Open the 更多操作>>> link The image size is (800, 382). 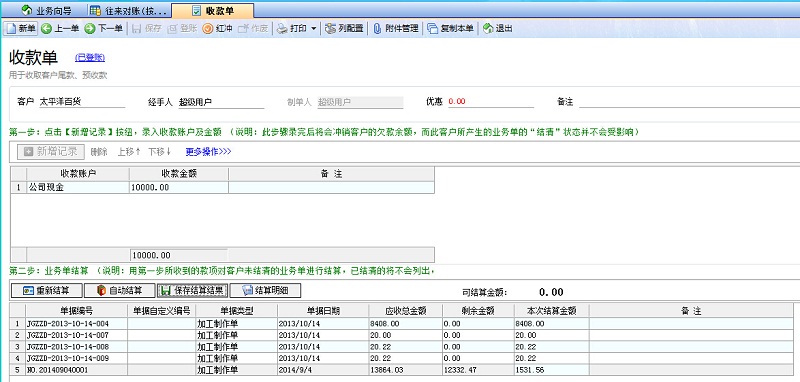pyautogui.click(x=208, y=151)
